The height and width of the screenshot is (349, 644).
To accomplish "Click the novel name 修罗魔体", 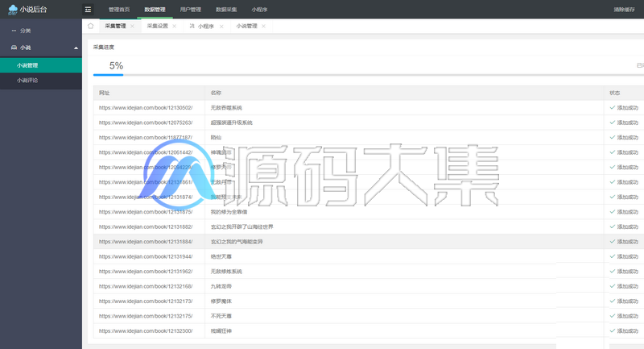I will (221, 301).
